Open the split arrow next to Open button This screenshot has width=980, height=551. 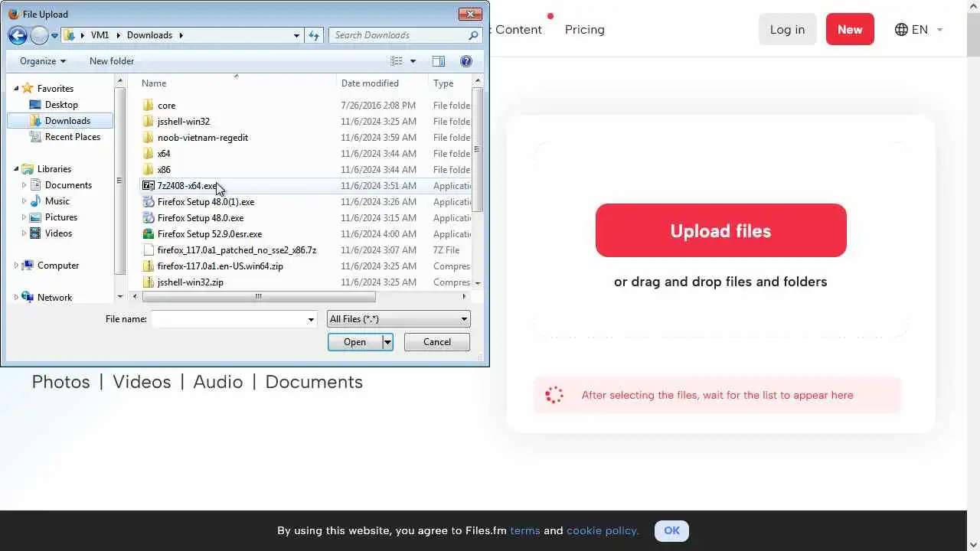387,342
